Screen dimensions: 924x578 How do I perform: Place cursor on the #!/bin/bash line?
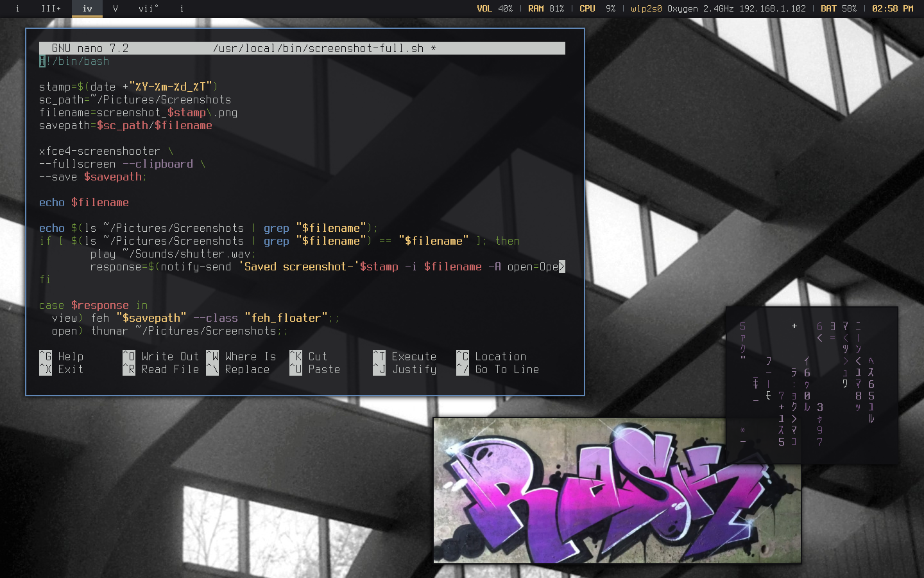74,61
